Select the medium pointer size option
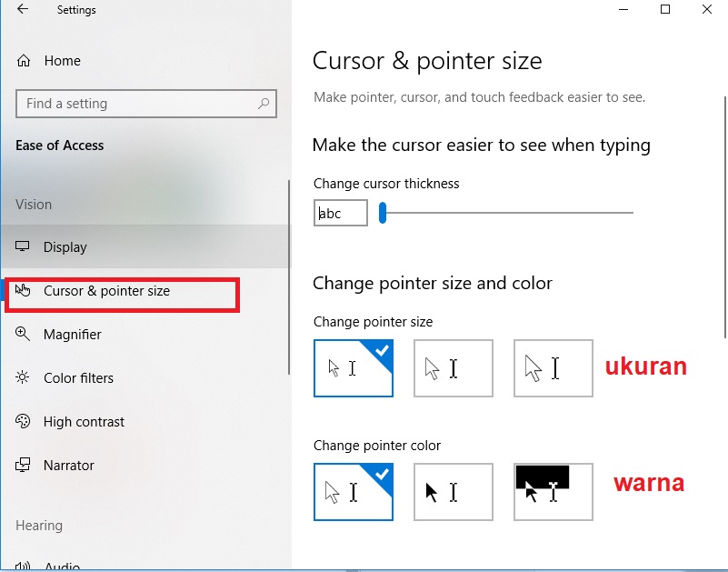The image size is (728, 572). (x=453, y=368)
